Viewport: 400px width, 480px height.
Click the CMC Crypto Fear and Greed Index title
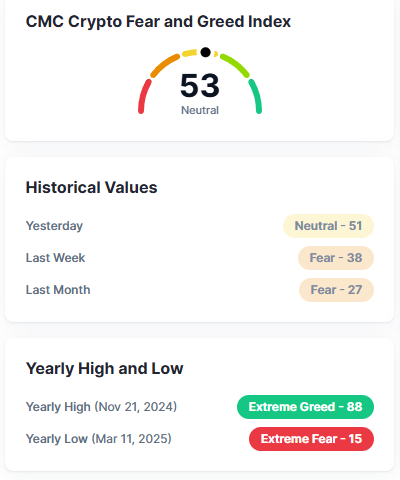[x=158, y=22]
